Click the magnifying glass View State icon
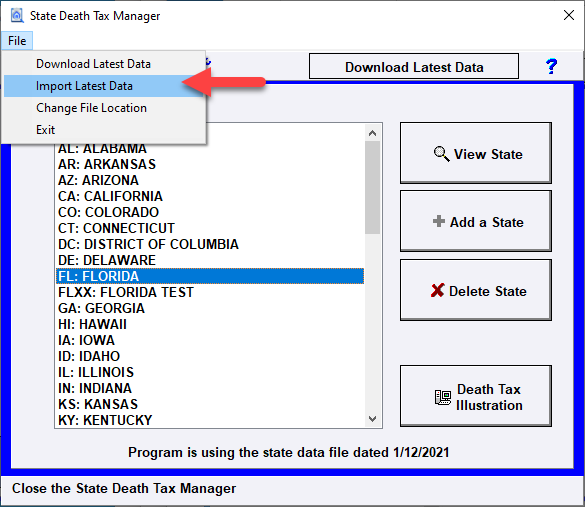The width and height of the screenshot is (585, 507). [442, 154]
